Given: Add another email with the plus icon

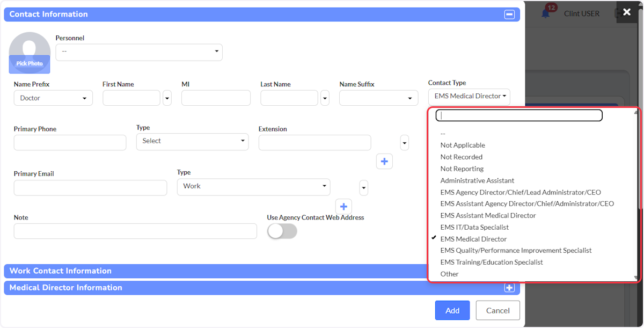Looking at the screenshot, I should coord(343,206).
